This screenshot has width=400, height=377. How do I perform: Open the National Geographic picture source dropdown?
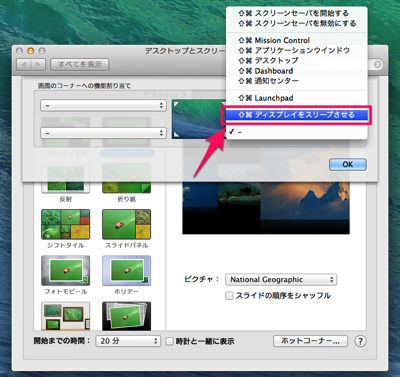coord(281,279)
